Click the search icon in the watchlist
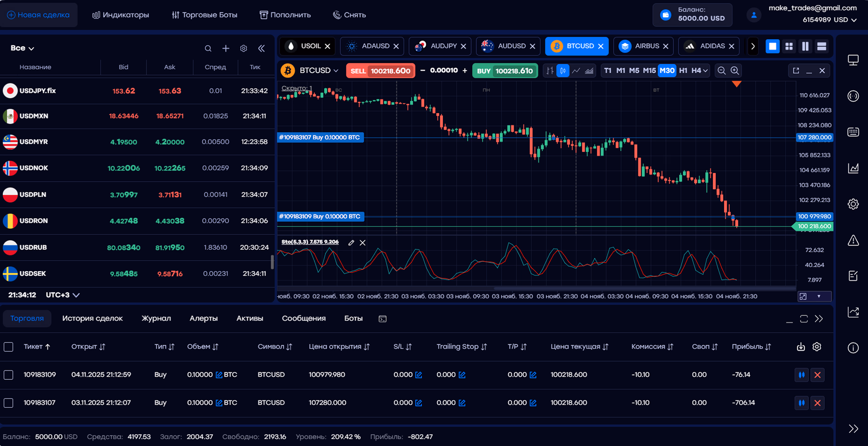The height and width of the screenshot is (446, 868). (208, 48)
